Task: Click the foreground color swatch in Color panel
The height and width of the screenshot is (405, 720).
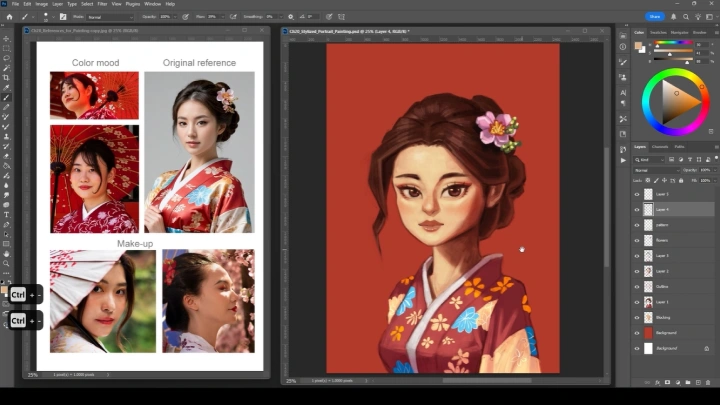Action: pos(638,45)
